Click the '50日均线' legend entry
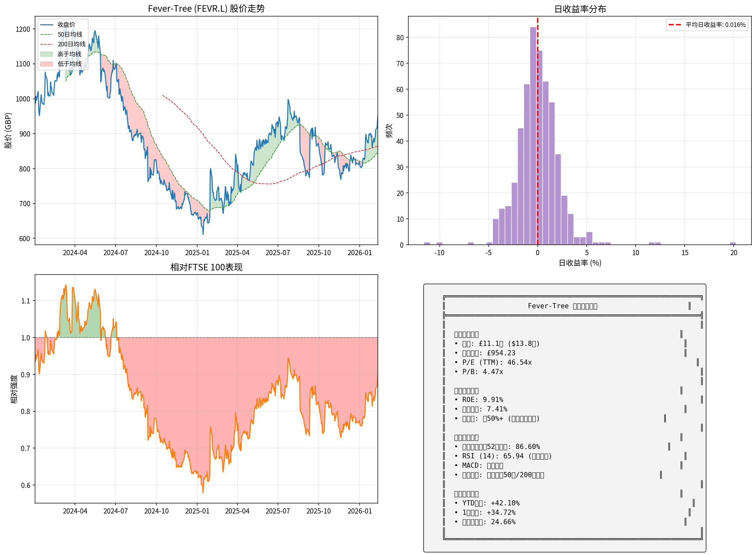The width and height of the screenshot is (756, 555). [70, 34]
